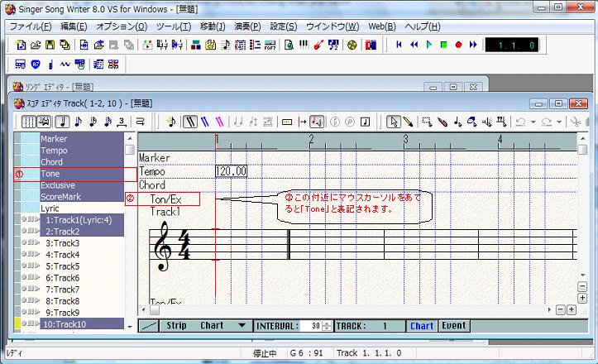Click the horizontal zoom-in plus button

pos(572,310)
